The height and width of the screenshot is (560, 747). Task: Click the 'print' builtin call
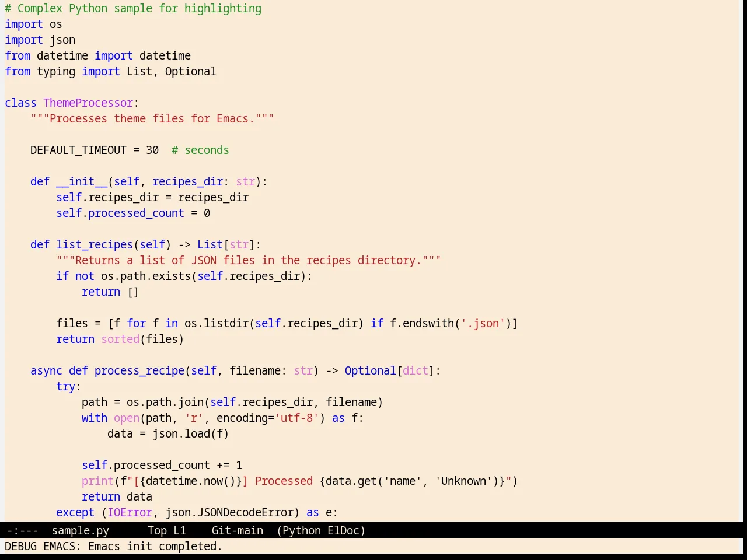tap(97, 481)
